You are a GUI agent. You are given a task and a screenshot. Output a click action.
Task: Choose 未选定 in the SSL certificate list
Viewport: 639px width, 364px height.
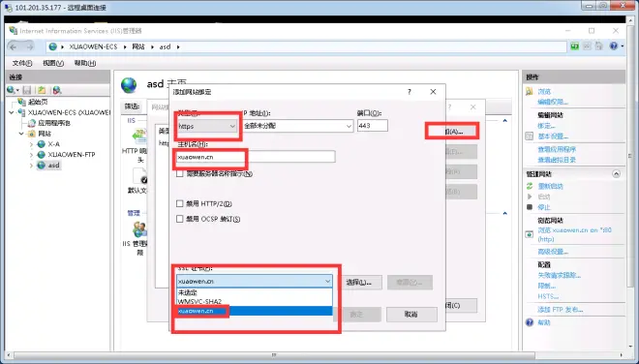pos(255,292)
